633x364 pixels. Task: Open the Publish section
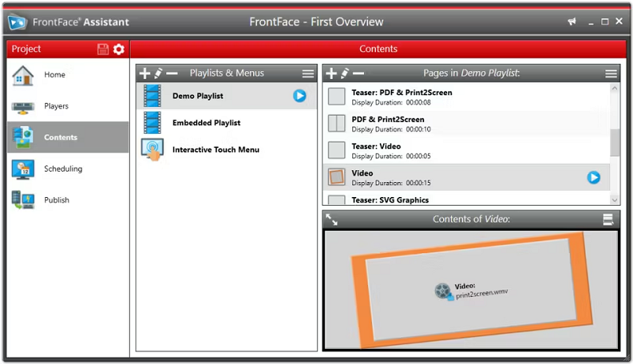coord(57,200)
